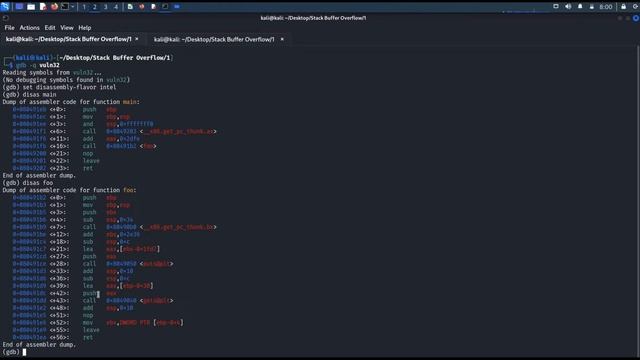Click the final (gdb) prompt input line
The width and height of the screenshot is (640, 360).
(14, 352)
